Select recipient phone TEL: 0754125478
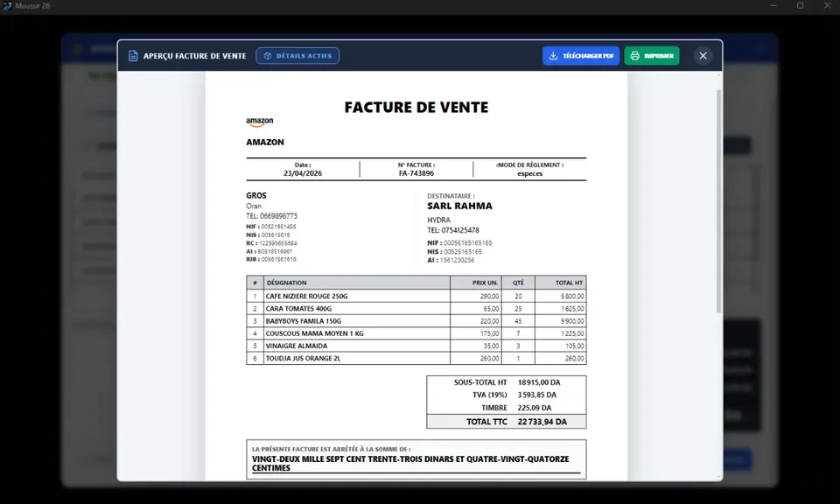Image resolution: width=840 pixels, height=504 pixels. (x=453, y=230)
